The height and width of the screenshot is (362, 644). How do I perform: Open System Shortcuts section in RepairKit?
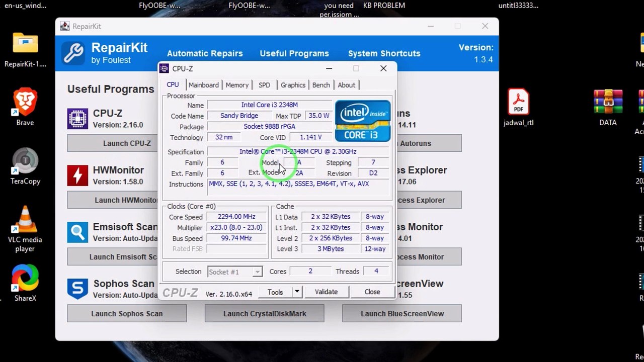[384, 53]
